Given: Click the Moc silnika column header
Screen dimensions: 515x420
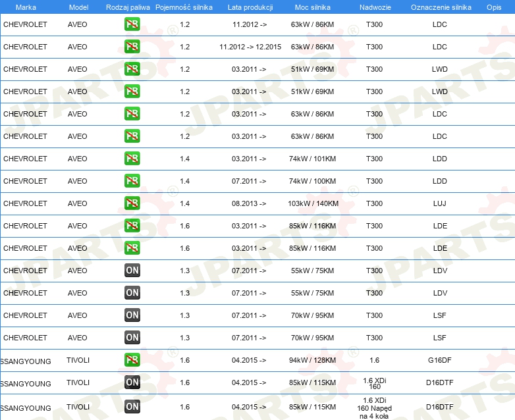Looking at the screenshot, I should point(313,7).
